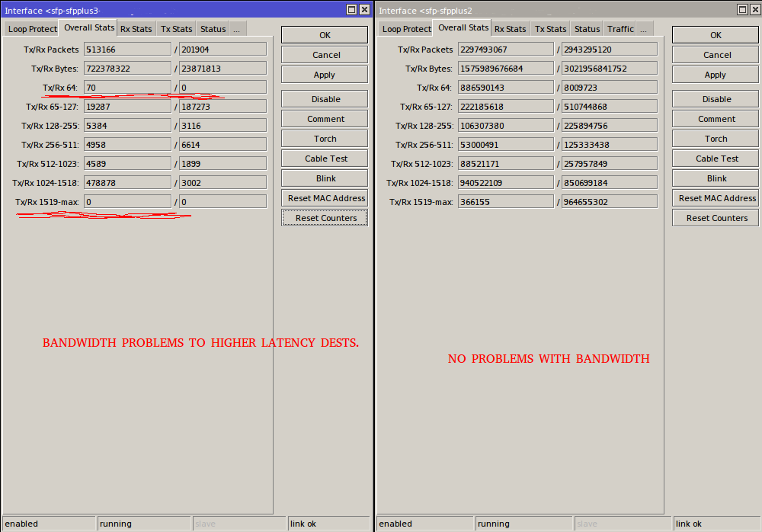The width and height of the screenshot is (762, 532).
Task: Click Cancel in sfp-sfpplus2 window
Action: (x=716, y=55)
